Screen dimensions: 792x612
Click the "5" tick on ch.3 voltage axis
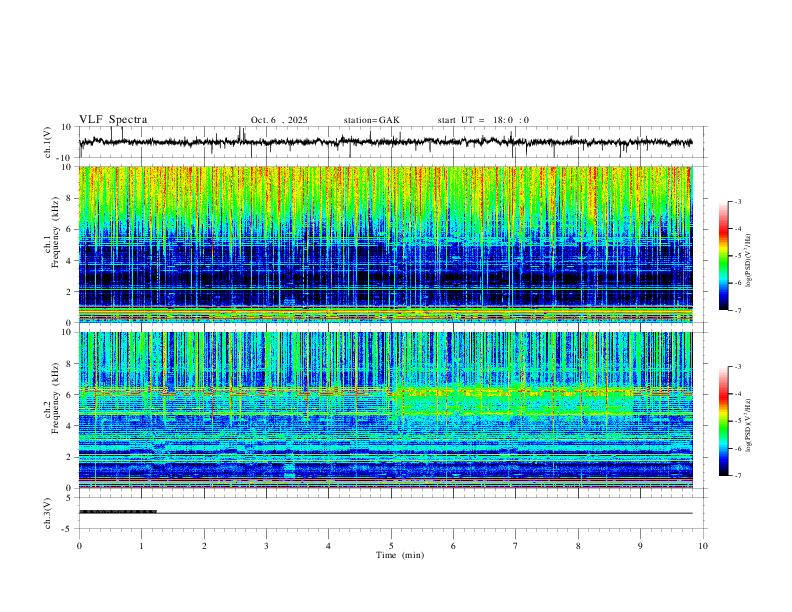coord(70,498)
